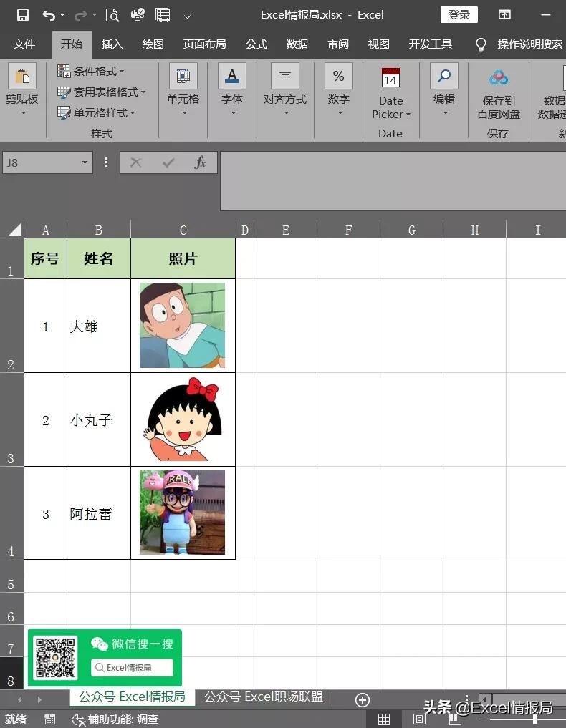Viewport: 566px width, 728px height.
Task: Click the formula bar cancel X icon
Action: coord(135,162)
